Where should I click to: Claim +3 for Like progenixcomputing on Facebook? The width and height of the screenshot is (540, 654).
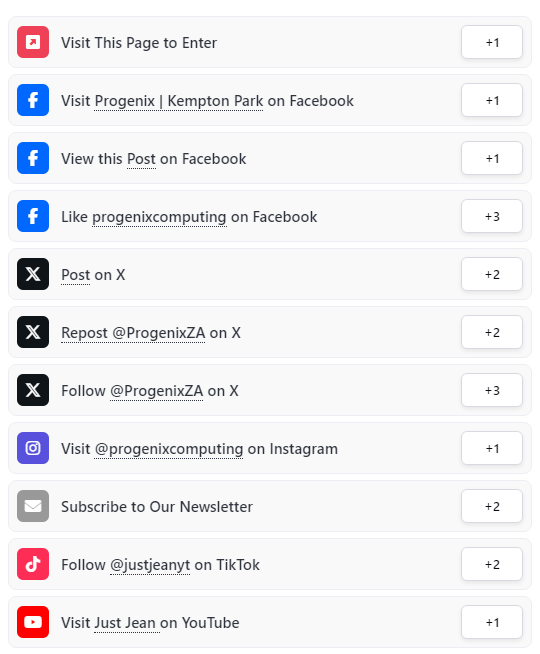coord(492,216)
